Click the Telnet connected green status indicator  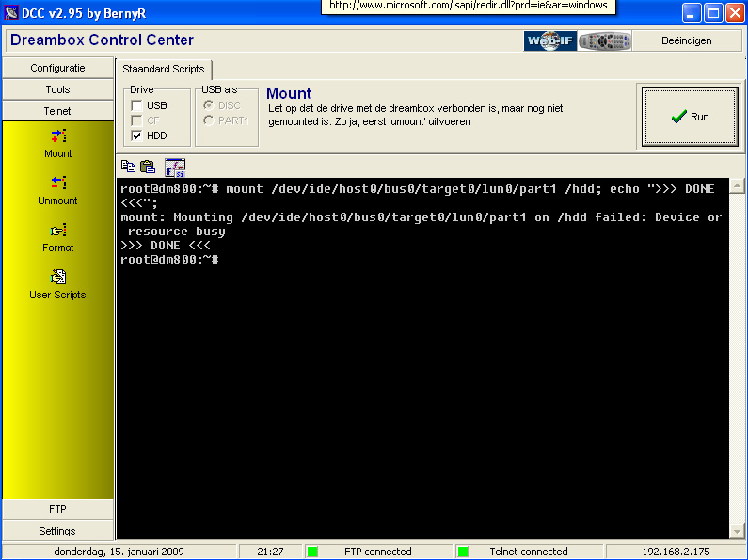pos(462,552)
